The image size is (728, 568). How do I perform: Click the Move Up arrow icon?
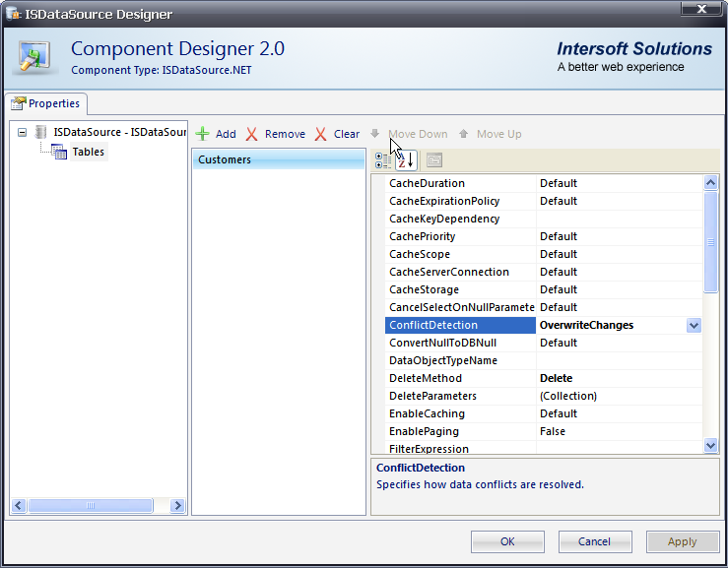point(464,134)
